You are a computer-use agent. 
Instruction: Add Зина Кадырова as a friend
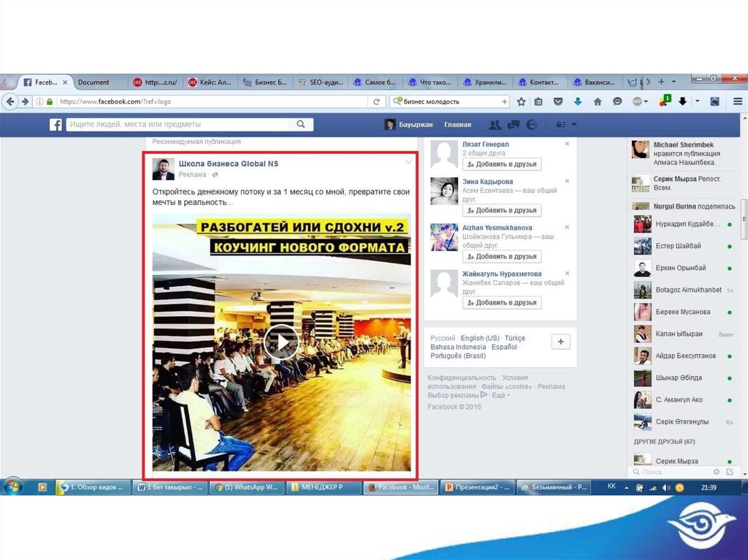(x=501, y=210)
